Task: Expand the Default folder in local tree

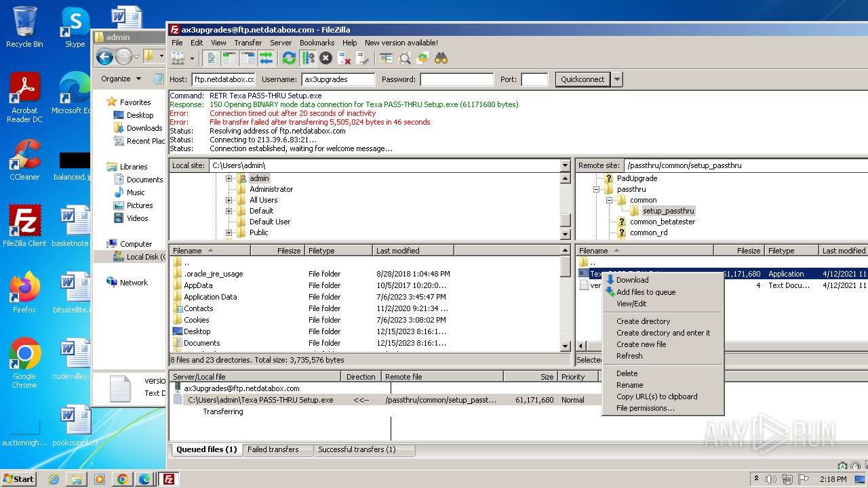Action: click(229, 211)
